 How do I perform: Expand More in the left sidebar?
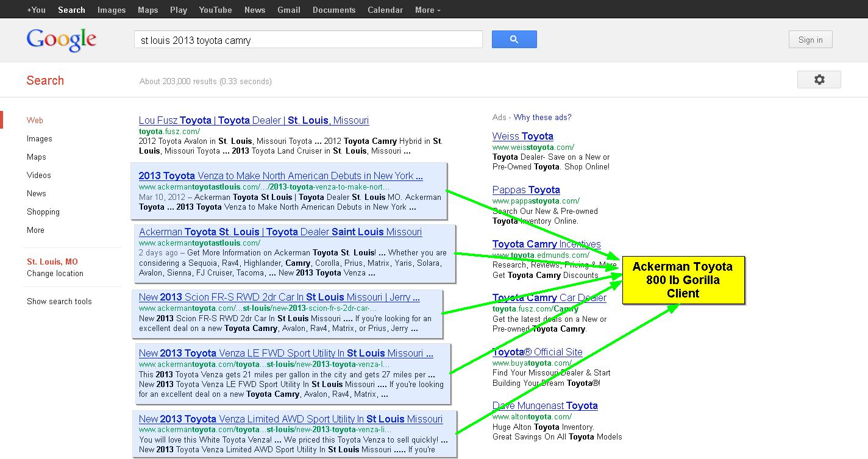point(35,230)
